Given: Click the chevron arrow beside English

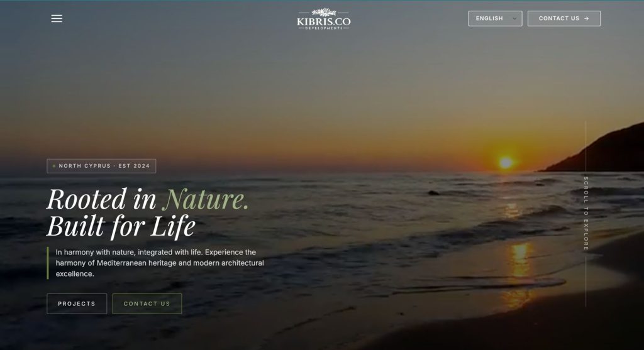Looking at the screenshot, I should 514,18.
